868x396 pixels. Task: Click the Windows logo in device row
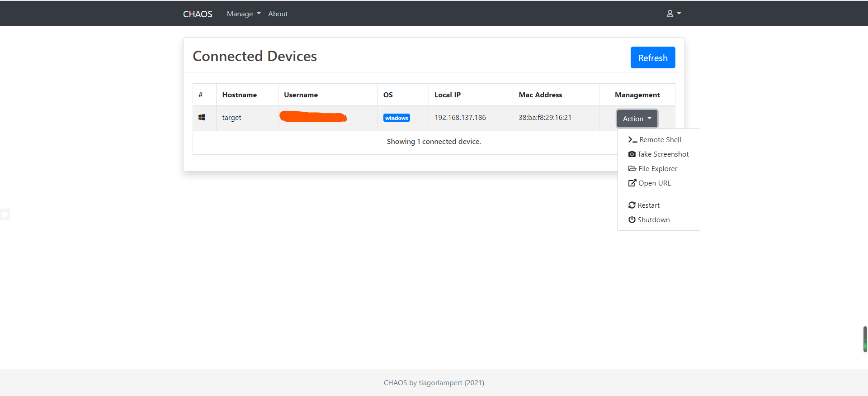click(202, 118)
